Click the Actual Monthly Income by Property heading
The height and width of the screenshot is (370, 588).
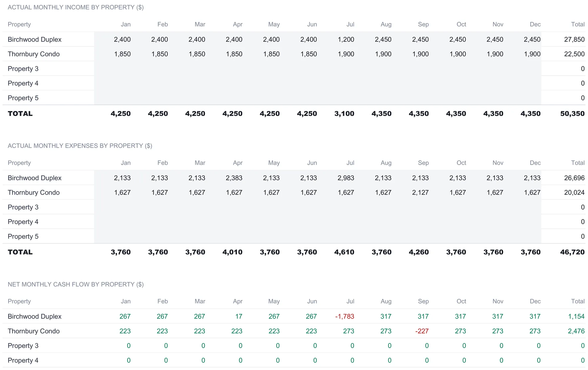[x=76, y=7]
